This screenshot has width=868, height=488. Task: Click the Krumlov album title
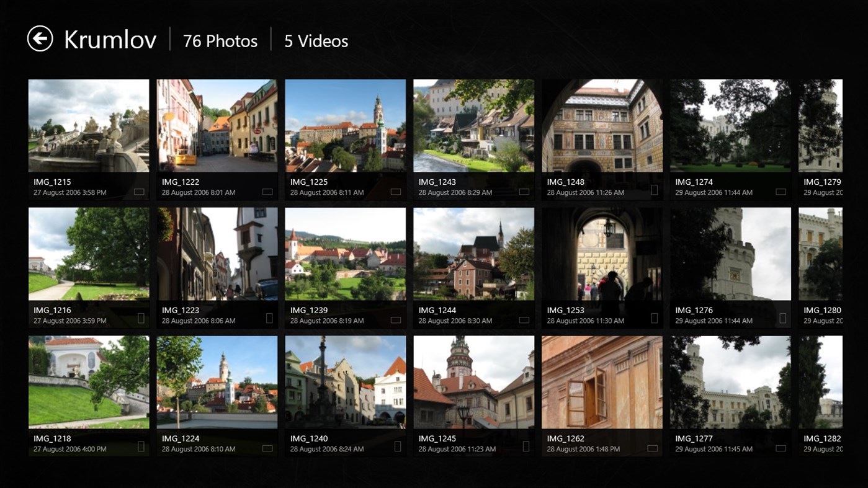tap(110, 40)
